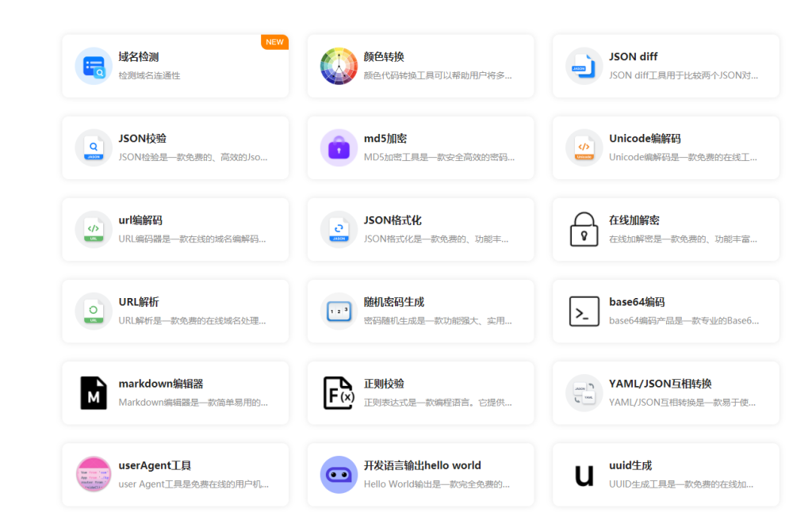This screenshot has width=812, height=520.
Task: Select the JSON diff document icon
Action: click(x=584, y=66)
